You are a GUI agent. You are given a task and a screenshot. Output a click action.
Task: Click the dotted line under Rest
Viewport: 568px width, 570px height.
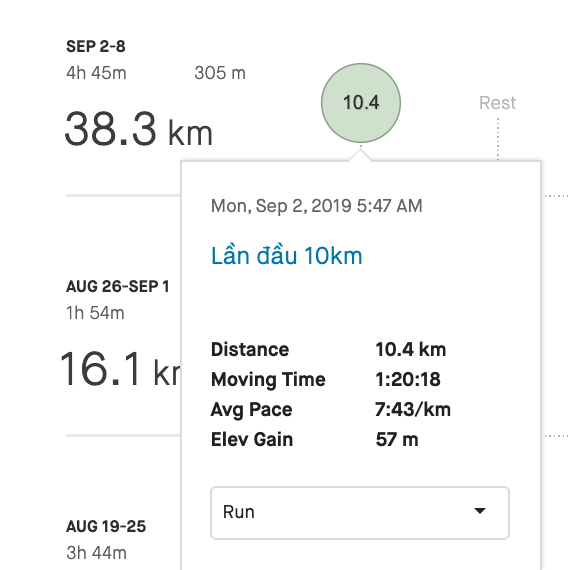click(x=498, y=139)
